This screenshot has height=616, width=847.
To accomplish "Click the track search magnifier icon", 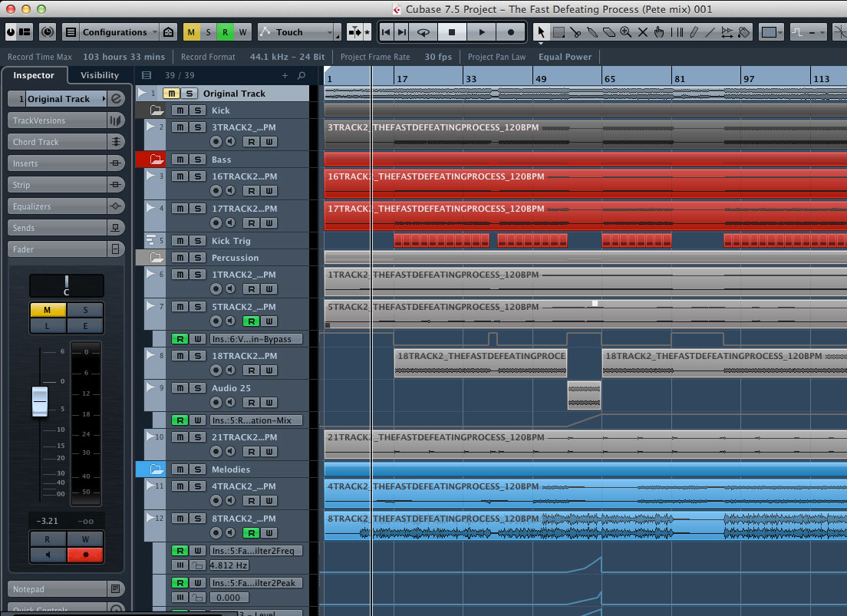I will pyautogui.click(x=302, y=76).
